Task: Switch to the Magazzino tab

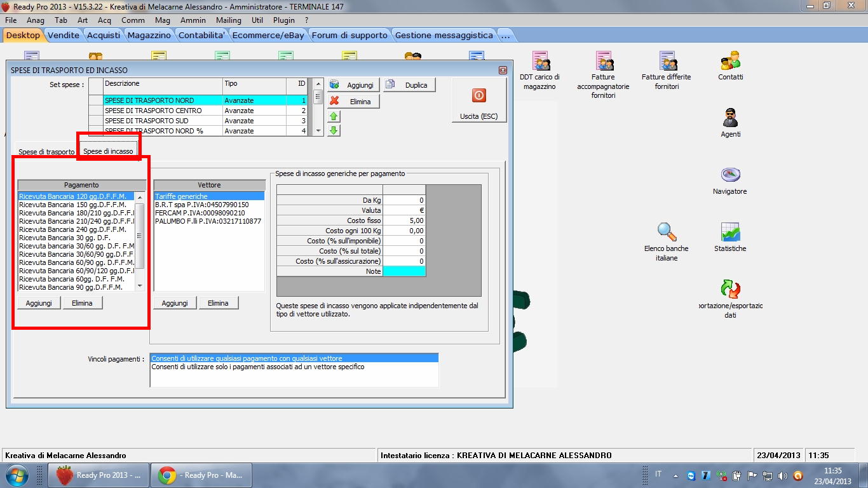Action: pos(149,36)
